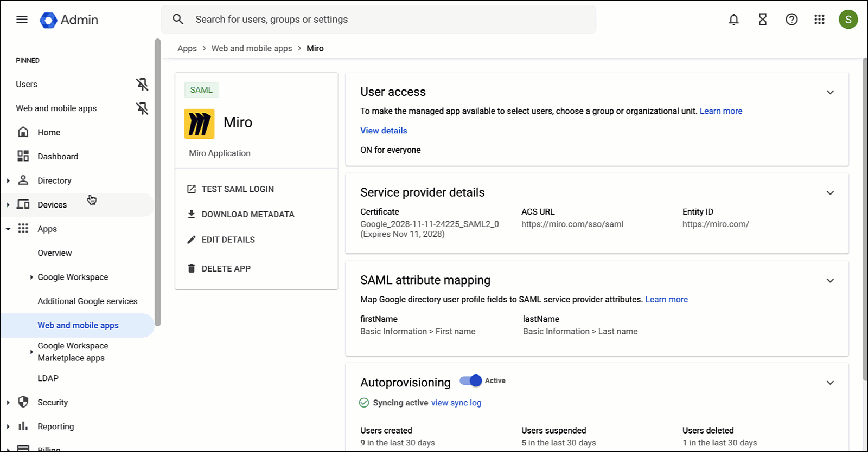Click the Devices icon
This screenshot has height=452, width=868.
click(x=23, y=204)
